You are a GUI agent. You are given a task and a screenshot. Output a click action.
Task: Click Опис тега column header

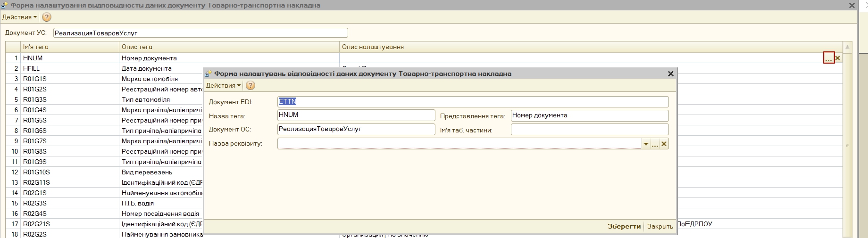229,47
